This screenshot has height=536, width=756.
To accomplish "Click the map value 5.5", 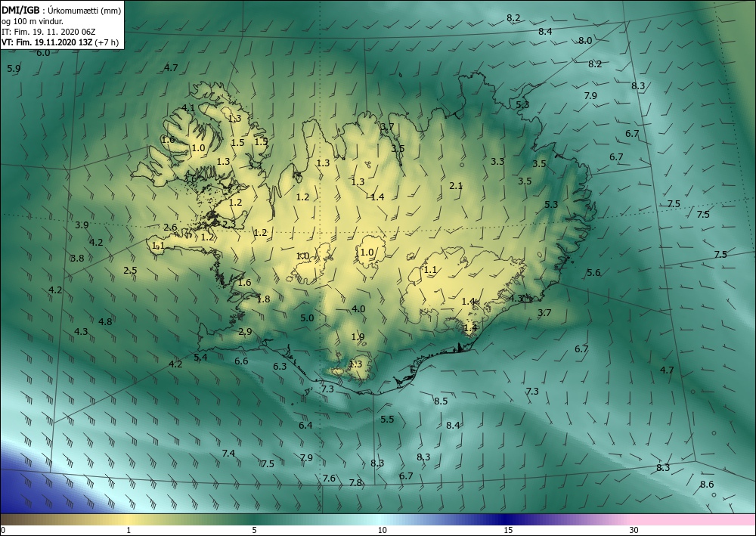I will click(x=387, y=420).
